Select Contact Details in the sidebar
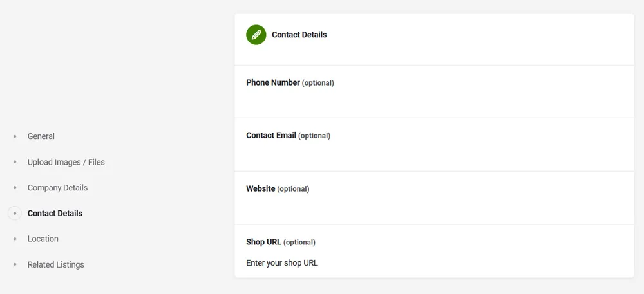 pos(55,214)
